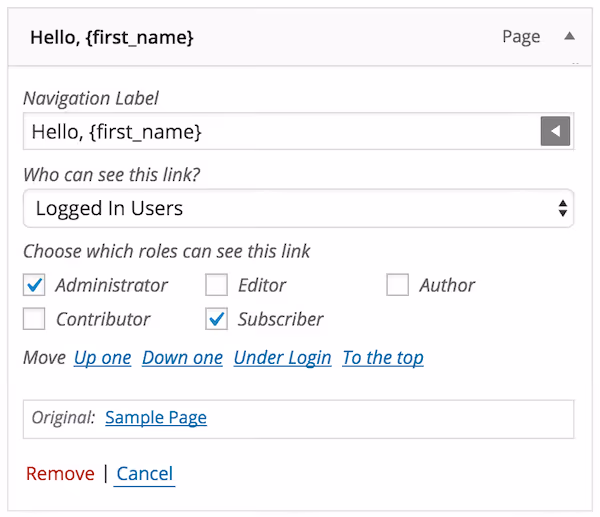Click the 'To the top' move link
The width and height of the screenshot is (600, 517).
383,358
